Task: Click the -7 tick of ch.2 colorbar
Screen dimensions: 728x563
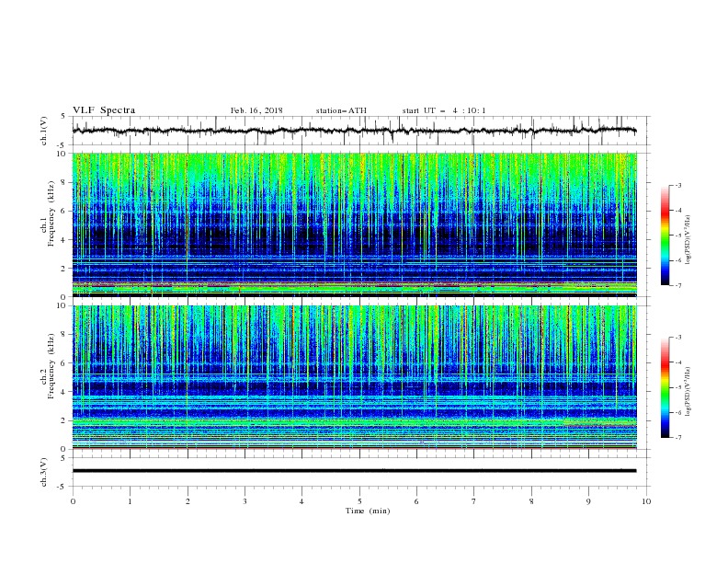Action: [677, 437]
